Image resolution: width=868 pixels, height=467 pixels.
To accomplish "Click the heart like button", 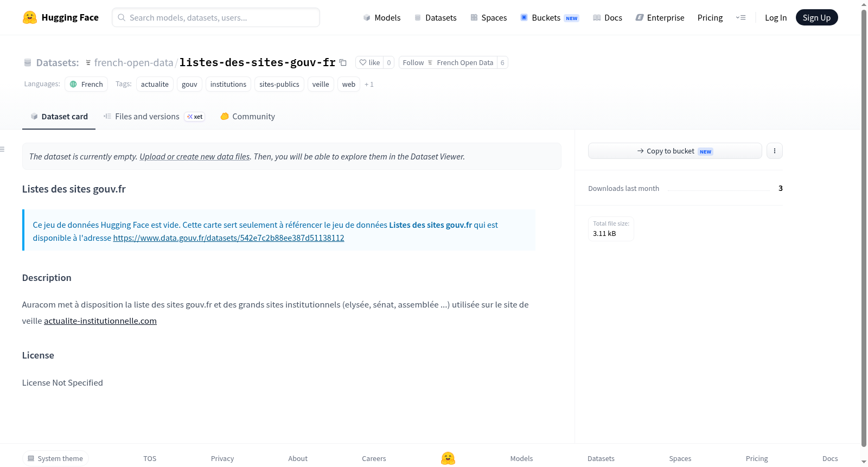I will coord(369,62).
